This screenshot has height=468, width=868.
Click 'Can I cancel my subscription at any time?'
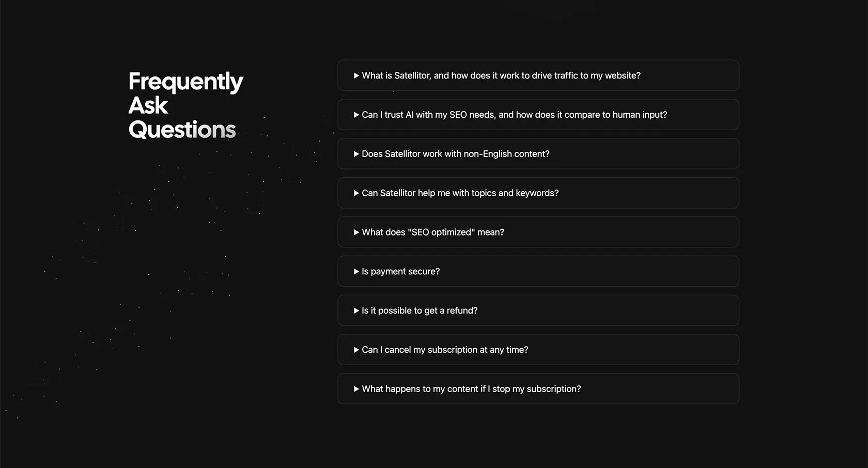click(x=445, y=350)
